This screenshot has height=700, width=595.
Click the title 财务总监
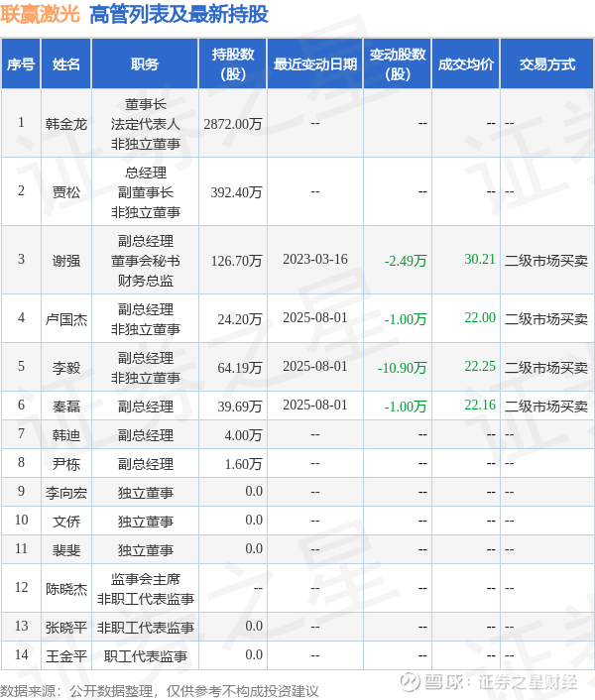pos(146,281)
